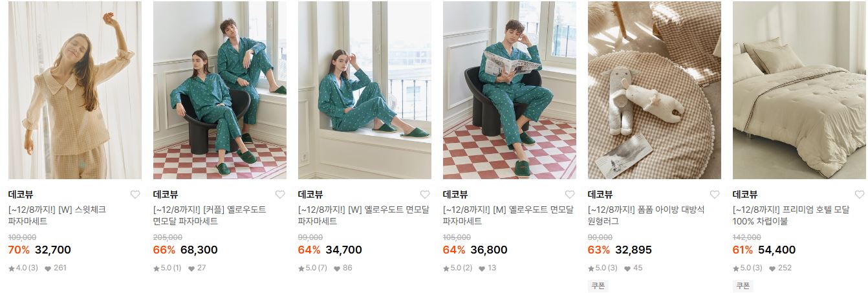Viewport: 868px width, 293px height.
Task: Click 쿠폰 badge under 원형러그
Action: click(x=598, y=286)
